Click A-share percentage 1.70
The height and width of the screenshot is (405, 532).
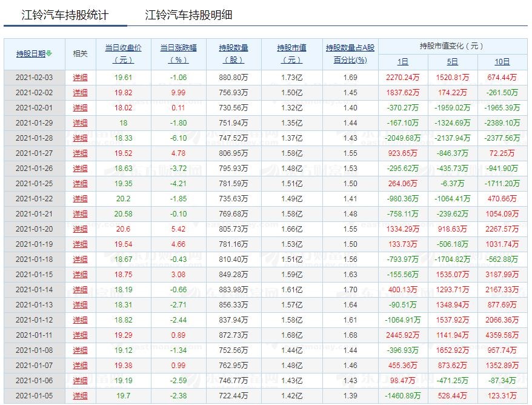point(350,290)
